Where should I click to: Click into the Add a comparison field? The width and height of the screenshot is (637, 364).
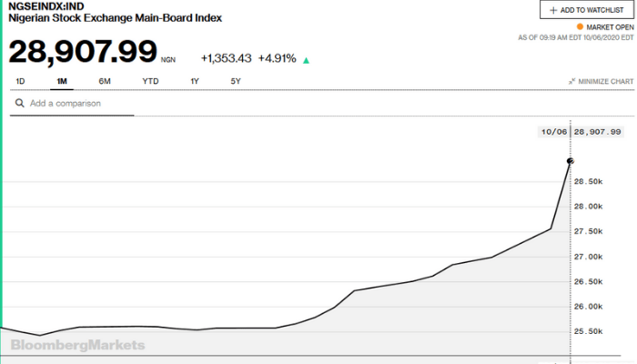[x=77, y=104]
